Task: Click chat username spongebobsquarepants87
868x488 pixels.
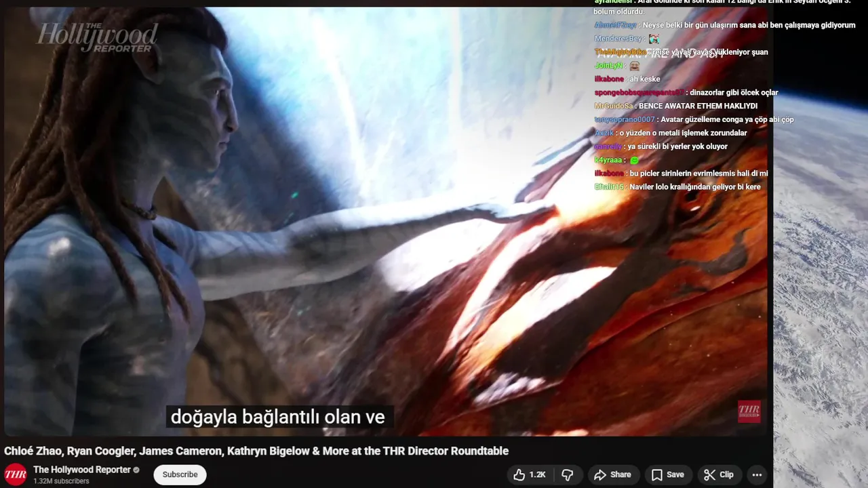Action: coord(639,93)
